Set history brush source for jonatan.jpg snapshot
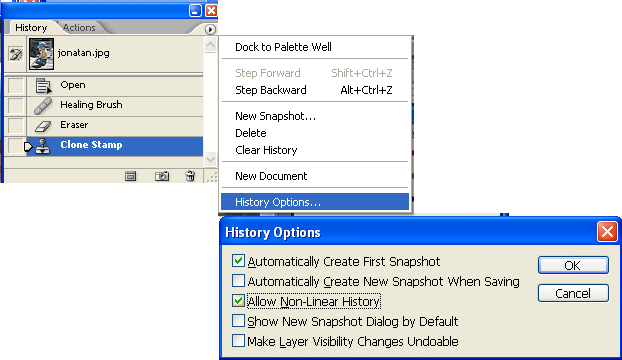Viewport: 622px width, 360px height. 16,54
